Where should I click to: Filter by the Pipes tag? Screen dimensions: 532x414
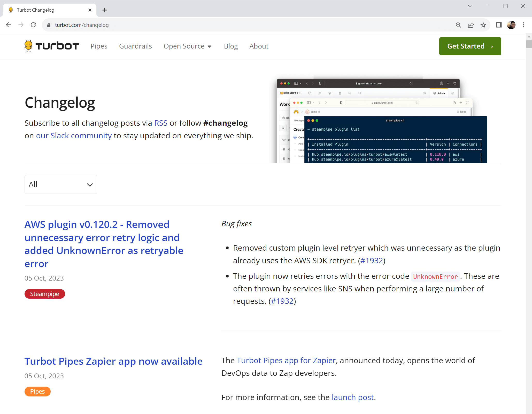(37, 392)
